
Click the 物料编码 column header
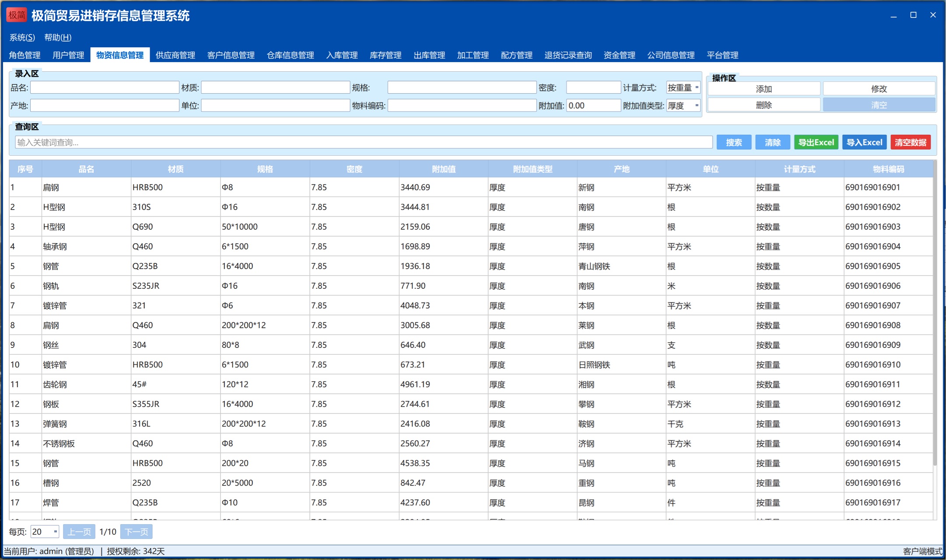tap(888, 169)
